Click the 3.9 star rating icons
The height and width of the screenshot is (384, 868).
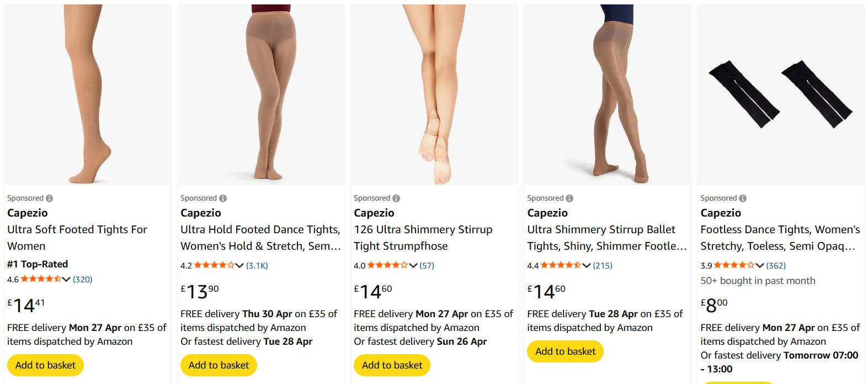click(734, 265)
